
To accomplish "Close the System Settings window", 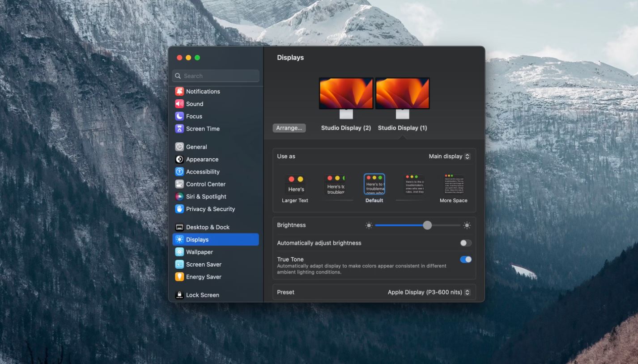I will tap(179, 58).
